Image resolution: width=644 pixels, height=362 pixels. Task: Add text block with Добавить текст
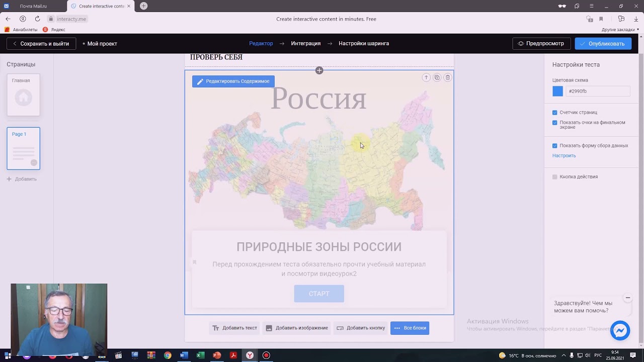pos(234,328)
